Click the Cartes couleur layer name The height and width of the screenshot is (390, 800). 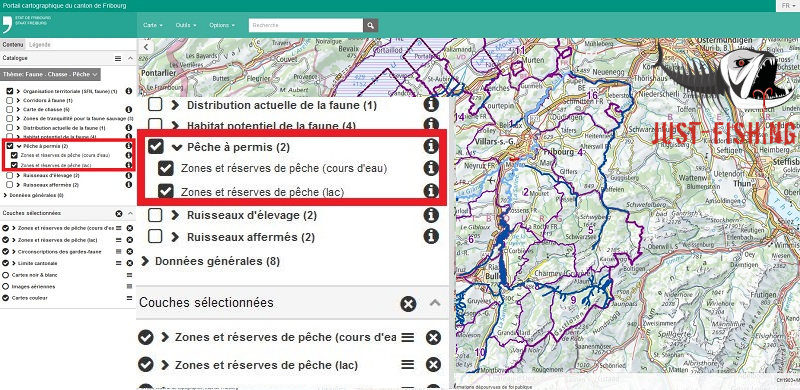pyautogui.click(x=30, y=298)
